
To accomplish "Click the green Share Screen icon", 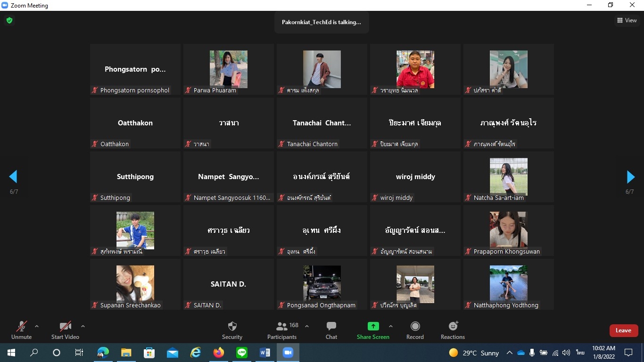I will point(373,326).
